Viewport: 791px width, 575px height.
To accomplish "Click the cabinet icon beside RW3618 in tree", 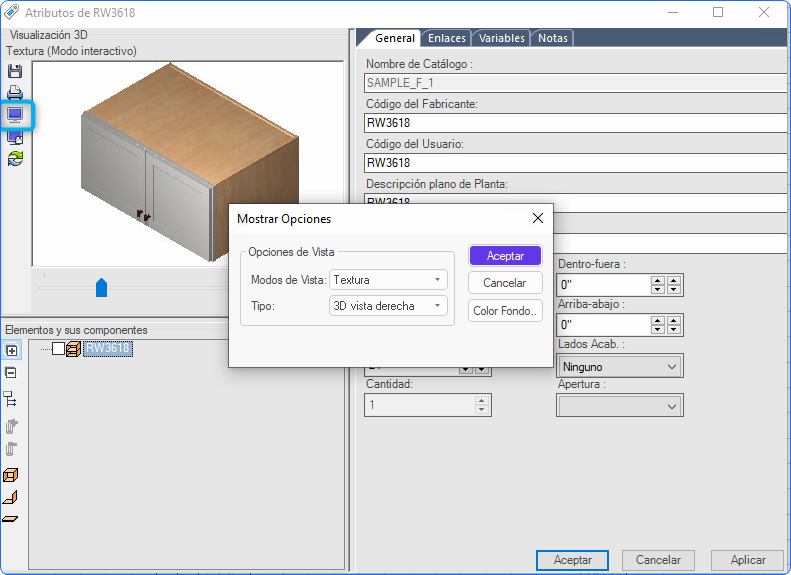I will [x=74, y=349].
